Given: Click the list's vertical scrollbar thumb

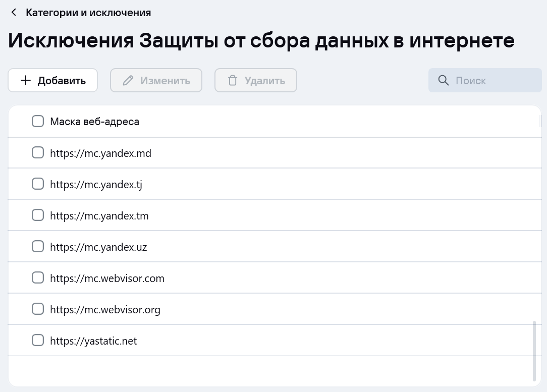Looking at the screenshot, I should click(534, 351).
